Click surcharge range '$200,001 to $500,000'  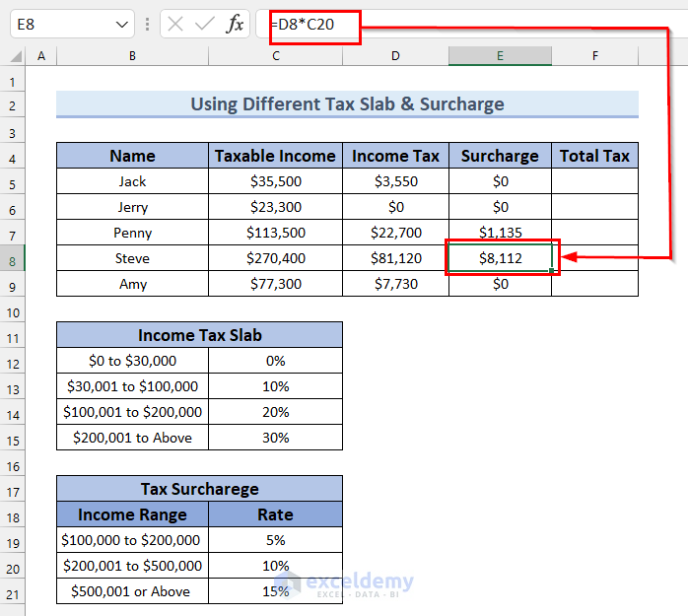click(x=132, y=566)
